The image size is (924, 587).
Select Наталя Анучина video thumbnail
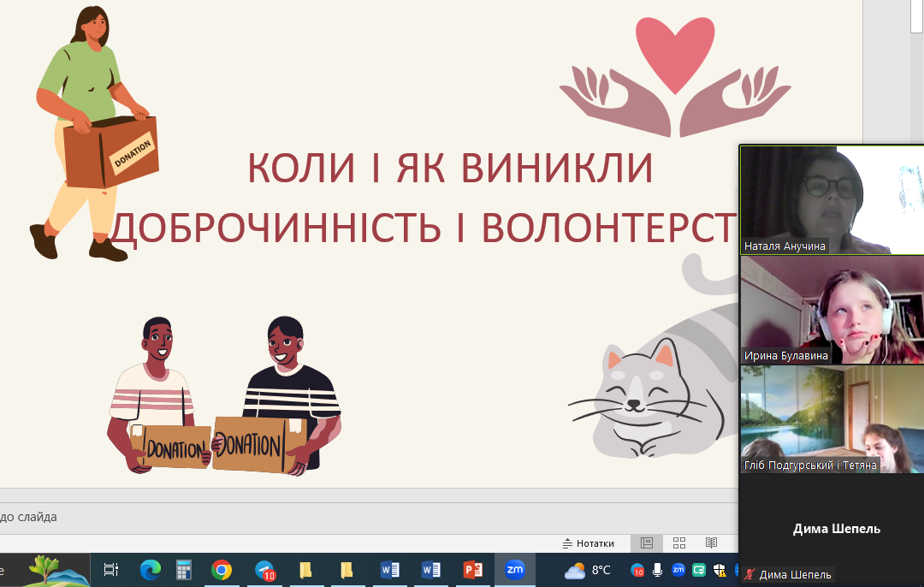tap(832, 199)
